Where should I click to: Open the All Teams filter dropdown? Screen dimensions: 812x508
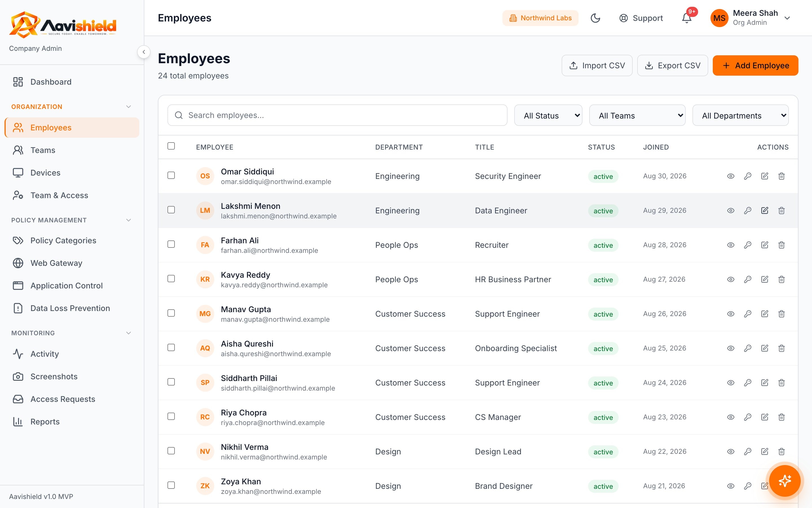pyautogui.click(x=637, y=116)
